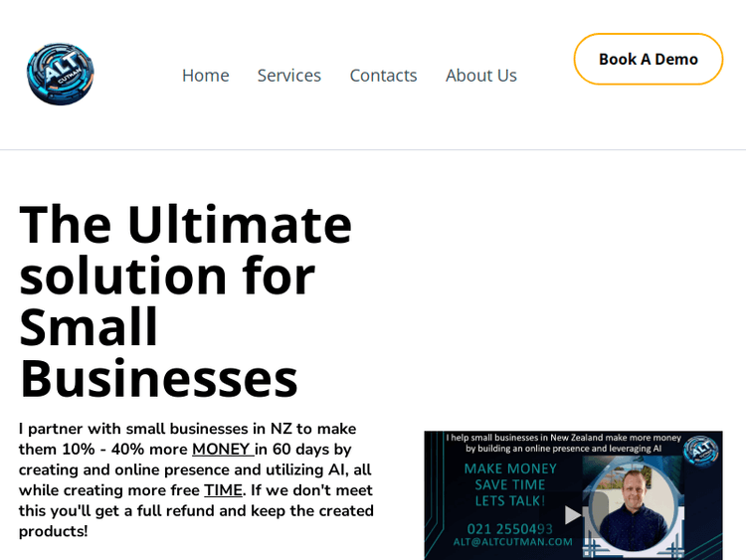746x560 pixels.
Task: Click the phone number 021 2550493
Action: tap(509, 528)
